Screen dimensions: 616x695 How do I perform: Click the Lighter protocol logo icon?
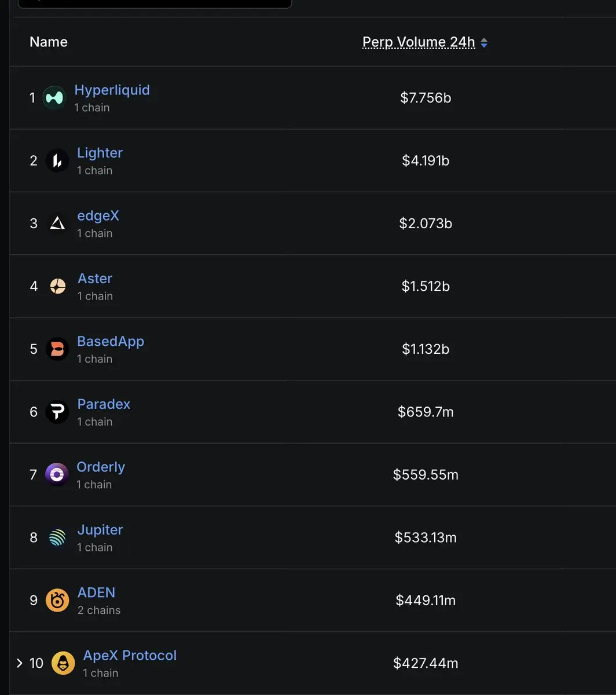pyautogui.click(x=57, y=160)
